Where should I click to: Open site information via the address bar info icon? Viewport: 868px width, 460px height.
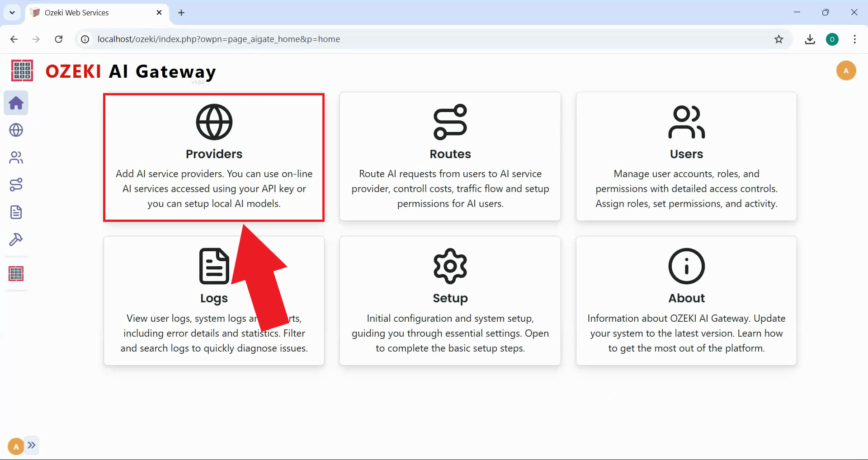[84, 39]
